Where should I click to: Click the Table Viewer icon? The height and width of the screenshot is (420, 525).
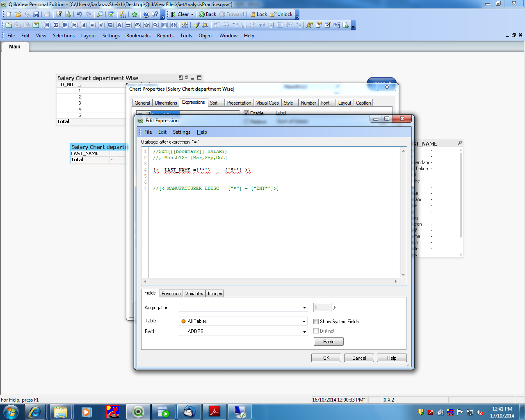click(x=337, y=25)
